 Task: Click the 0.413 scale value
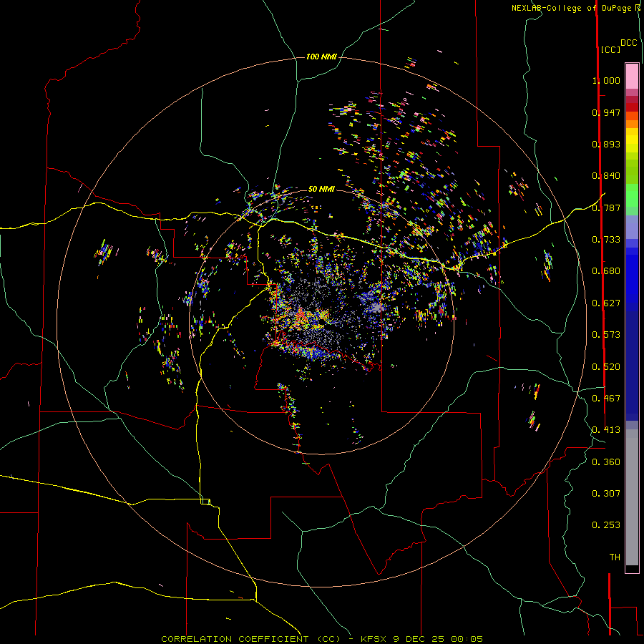click(x=606, y=430)
